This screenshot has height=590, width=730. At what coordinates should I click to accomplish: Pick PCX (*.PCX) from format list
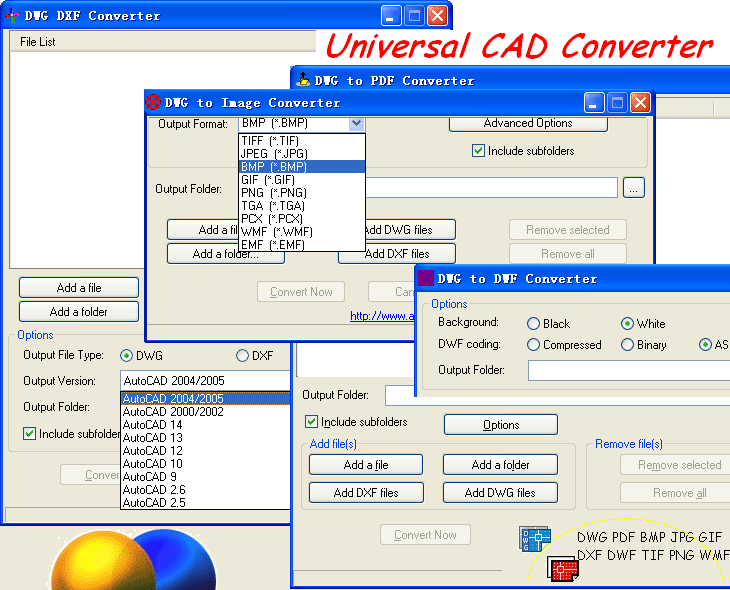pos(302,219)
